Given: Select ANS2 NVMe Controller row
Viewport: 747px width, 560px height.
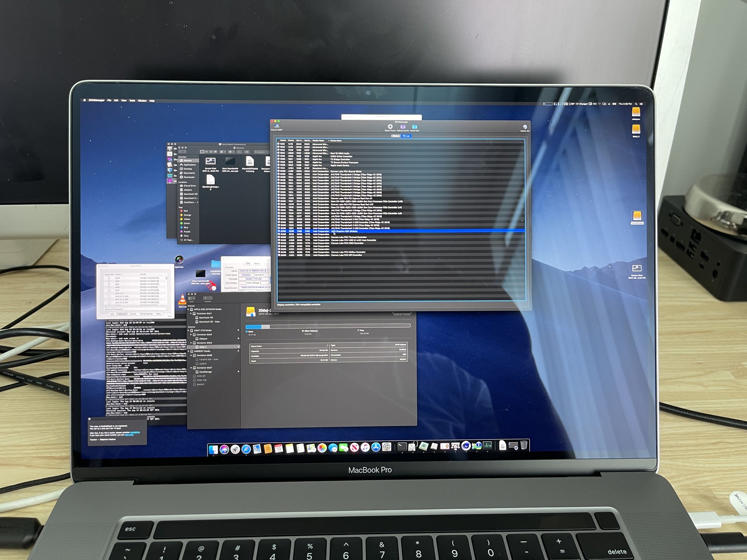Looking at the screenshot, I should click(401, 156).
